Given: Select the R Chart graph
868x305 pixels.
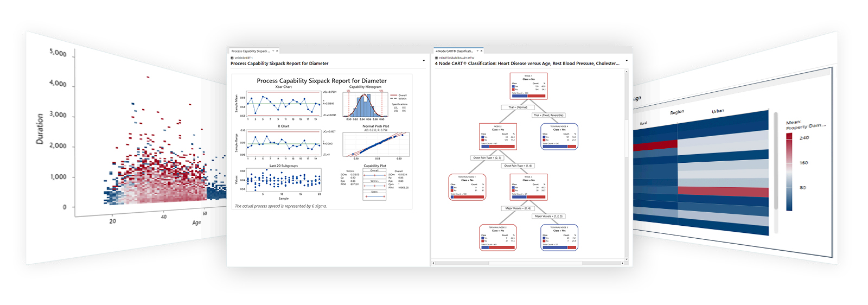Looking at the screenshot, I should pyautogui.click(x=284, y=142).
